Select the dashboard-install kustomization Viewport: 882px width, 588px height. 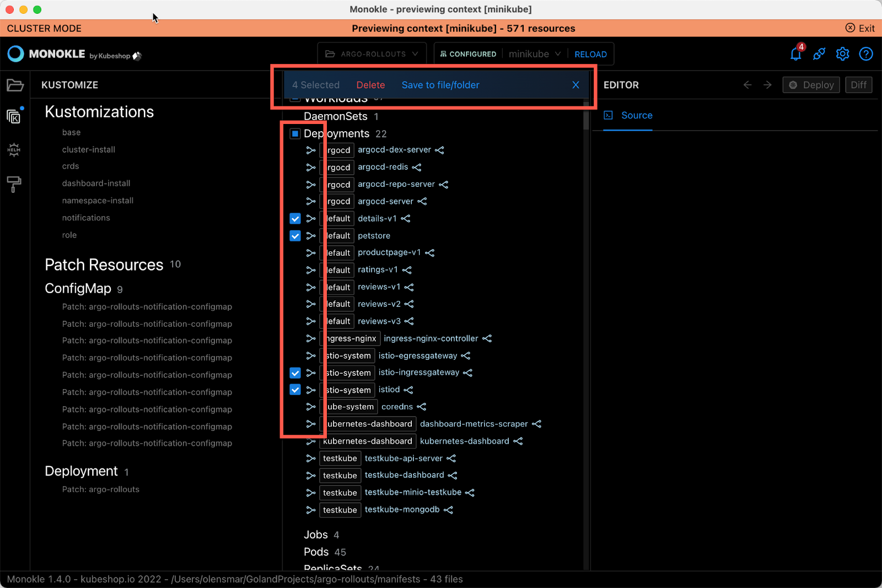(x=96, y=183)
